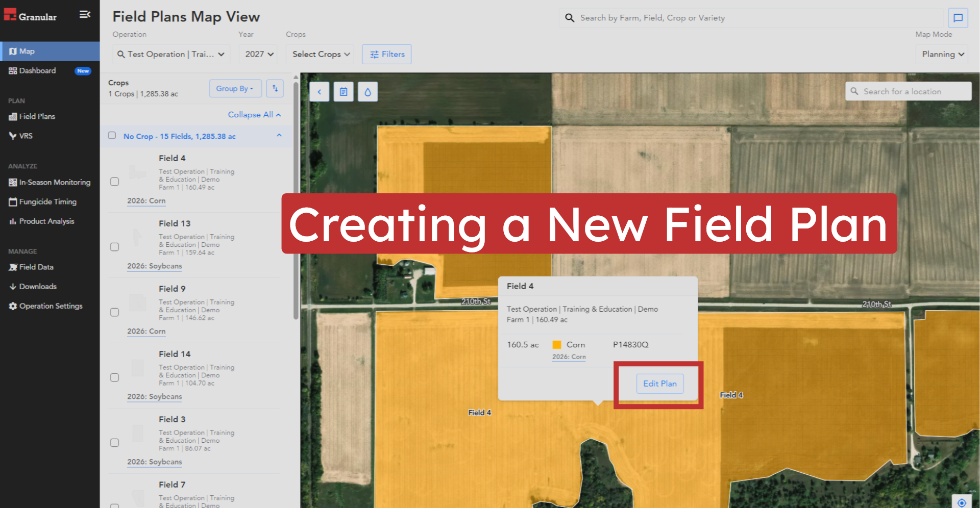
Task: Select the Field 13 checkbox
Action: (115, 247)
